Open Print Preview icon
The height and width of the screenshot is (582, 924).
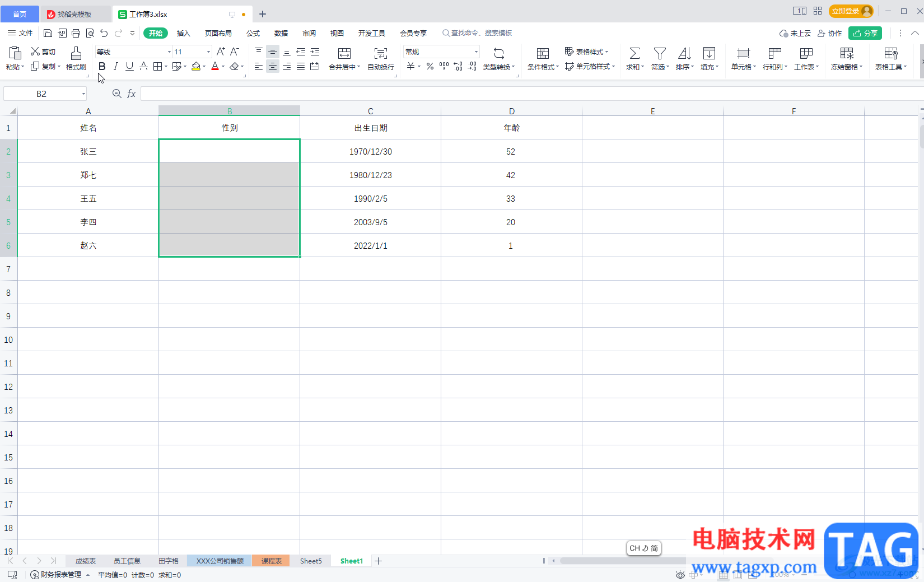click(x=90, y=33)
